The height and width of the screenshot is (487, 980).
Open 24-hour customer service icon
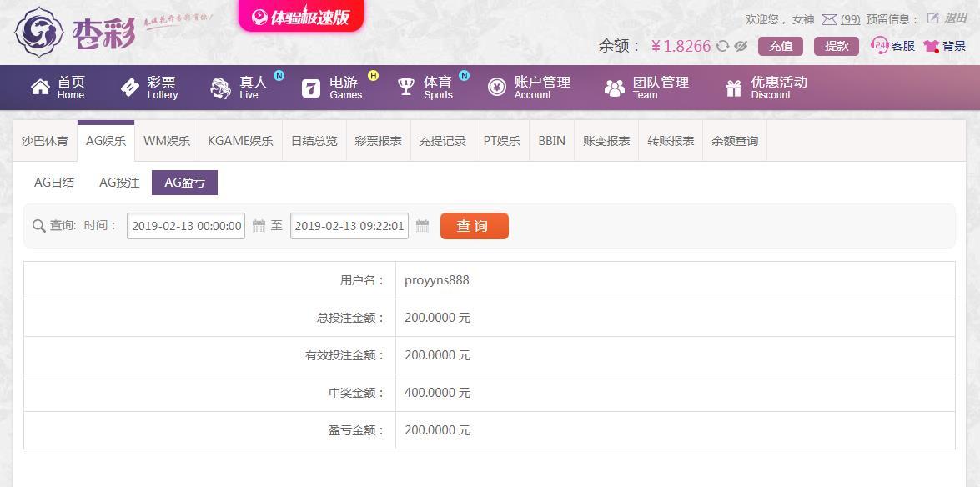(x=879, y=46)
